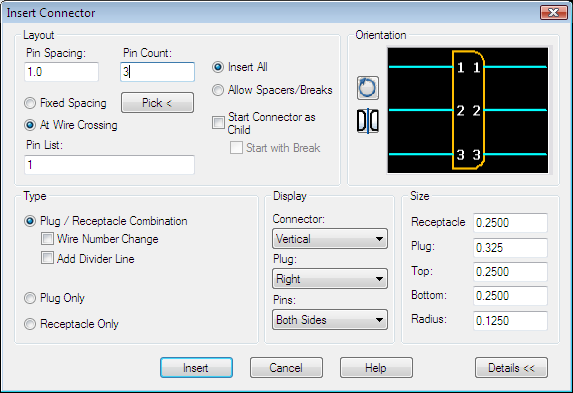
Task: Open the Connector display dropdown
Action: click(330, 239)
